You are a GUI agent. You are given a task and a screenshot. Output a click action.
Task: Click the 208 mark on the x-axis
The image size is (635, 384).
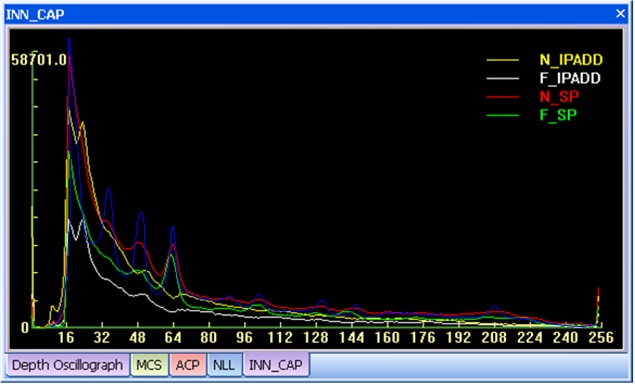(494, 337)
